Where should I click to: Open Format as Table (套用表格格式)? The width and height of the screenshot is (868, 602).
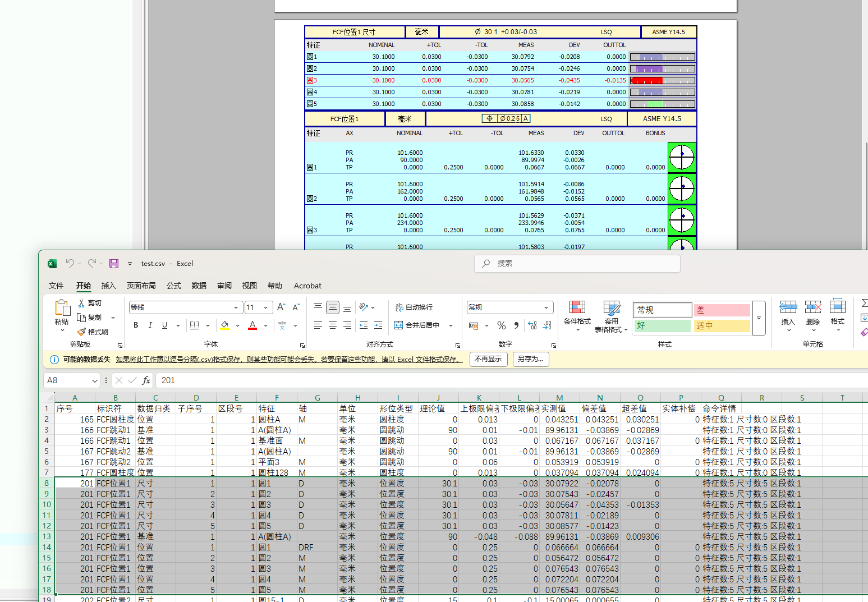[x=611, y=316]
